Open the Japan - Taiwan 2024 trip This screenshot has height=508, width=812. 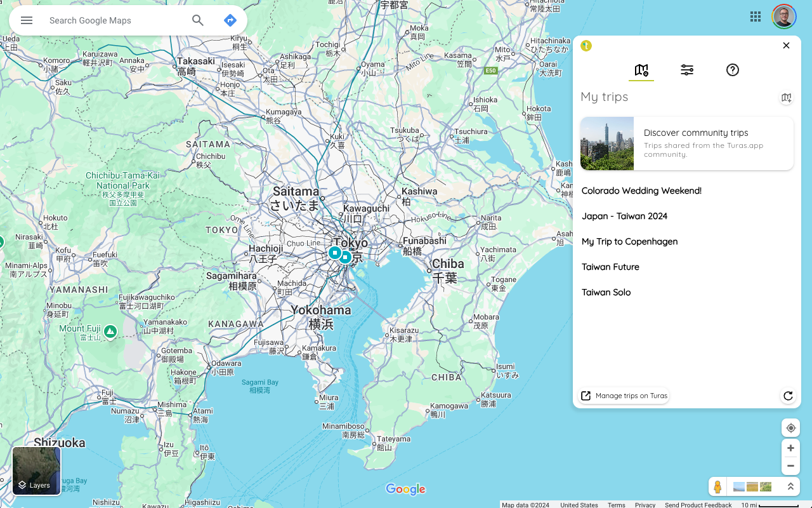point(624,216)
